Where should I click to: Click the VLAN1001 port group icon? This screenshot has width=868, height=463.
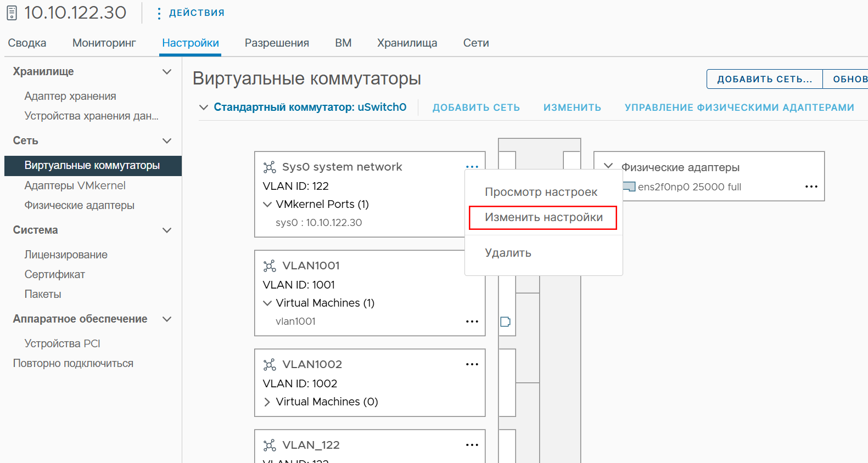click(x=270, y=266)
